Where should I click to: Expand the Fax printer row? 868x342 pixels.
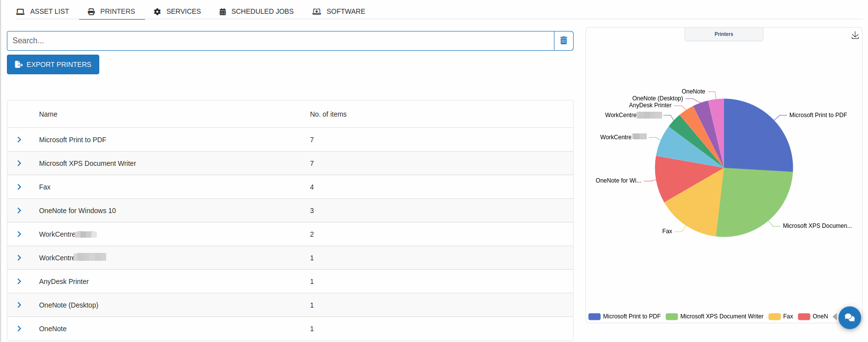[19, 187]
